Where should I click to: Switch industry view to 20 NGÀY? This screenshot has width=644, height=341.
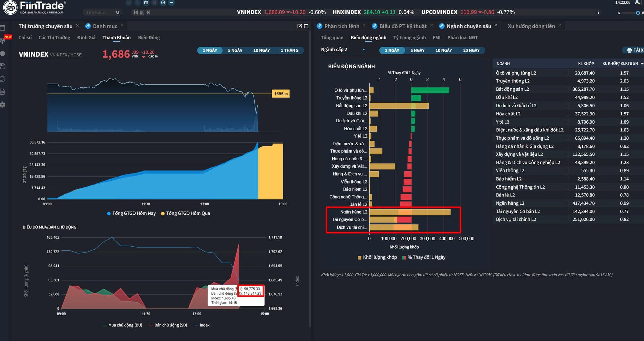pyautogui.click(x=471, y=50)
